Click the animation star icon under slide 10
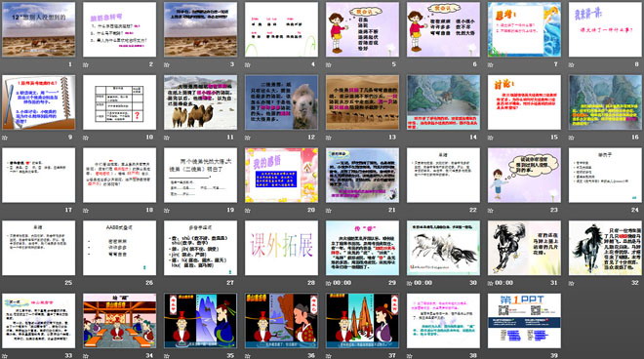644x359 pixels. (x=86, y=138)
